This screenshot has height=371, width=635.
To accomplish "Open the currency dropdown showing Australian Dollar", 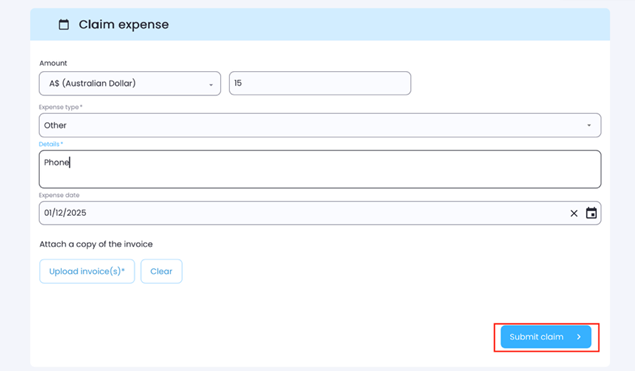I will 130,83.
